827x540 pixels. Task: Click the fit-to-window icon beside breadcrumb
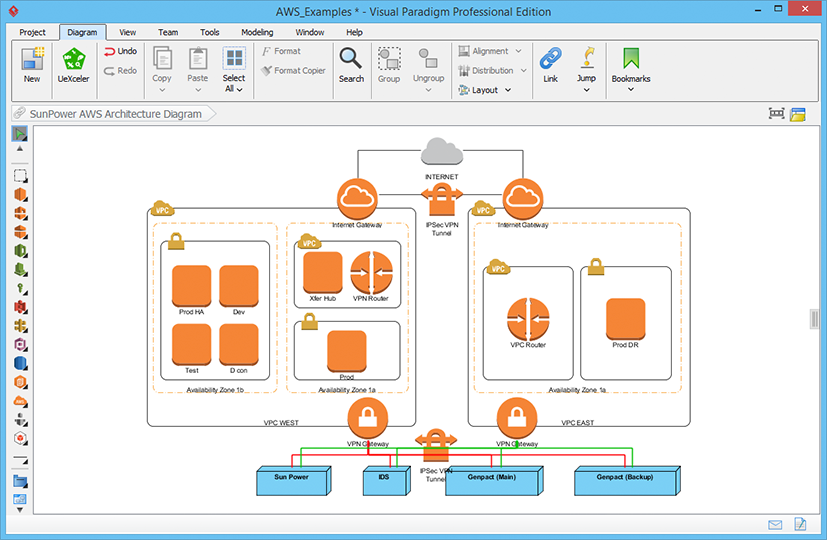click(776, 113)
